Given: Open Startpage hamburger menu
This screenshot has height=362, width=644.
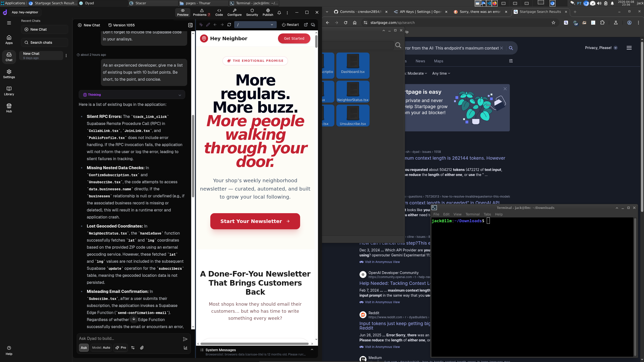Looking at the screenshot, I should pyautogui.click(x=629, y=48).
